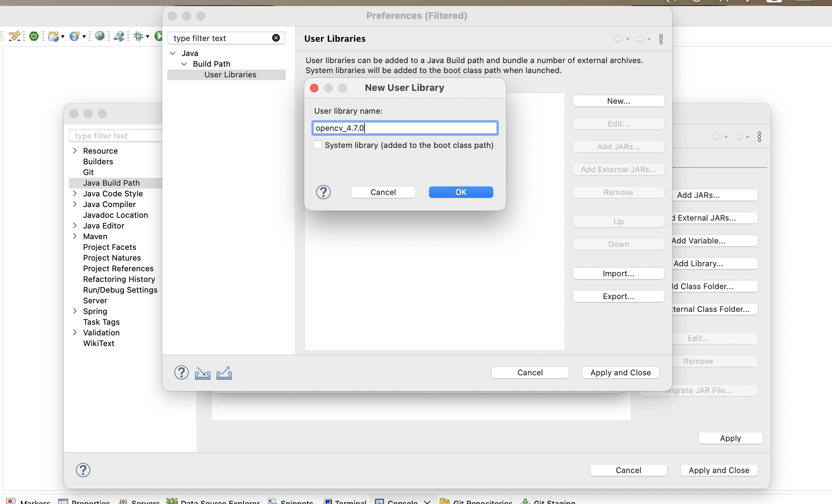Click Cancel in Preferences (Filtered) footer
This screenshot has width=832, height=504.
tap(530, 372)
